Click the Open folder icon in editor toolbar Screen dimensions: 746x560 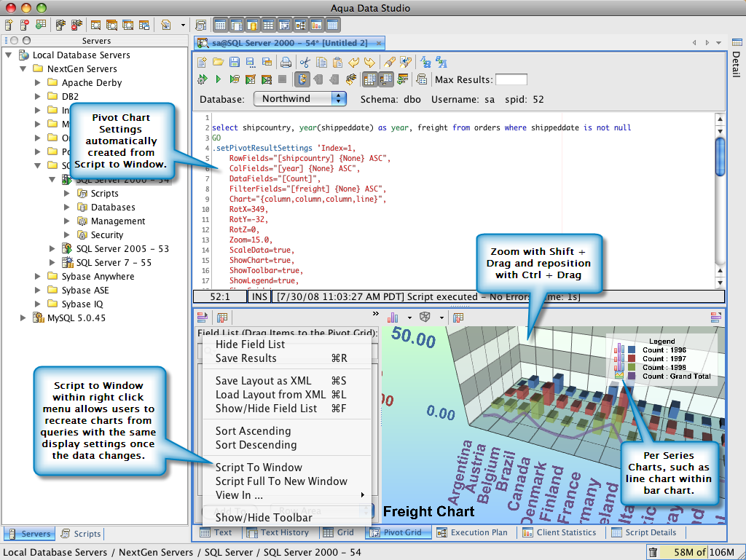pos(219,62)
